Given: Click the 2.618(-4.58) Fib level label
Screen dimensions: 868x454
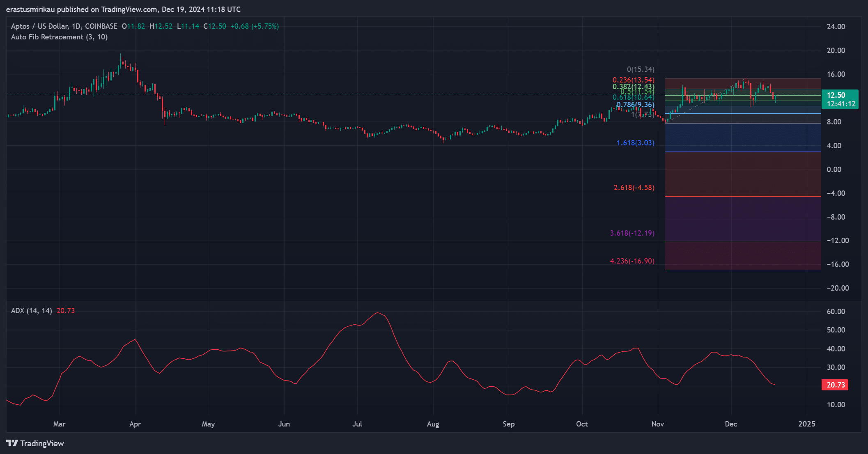Looking at the screenshot, I should (634, 188).
